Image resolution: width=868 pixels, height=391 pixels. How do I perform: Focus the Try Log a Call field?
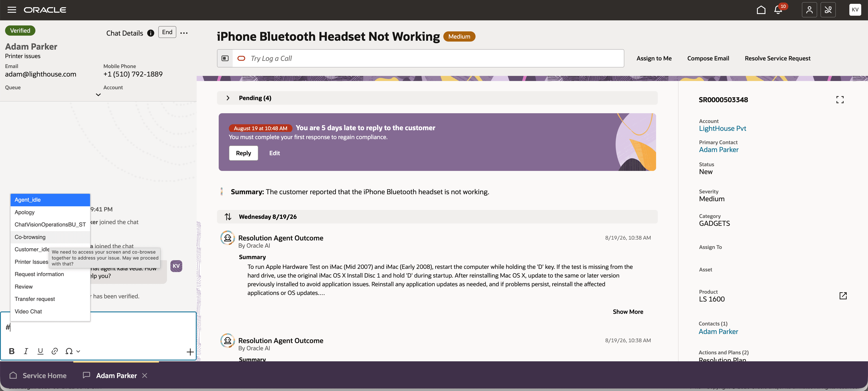428,58
